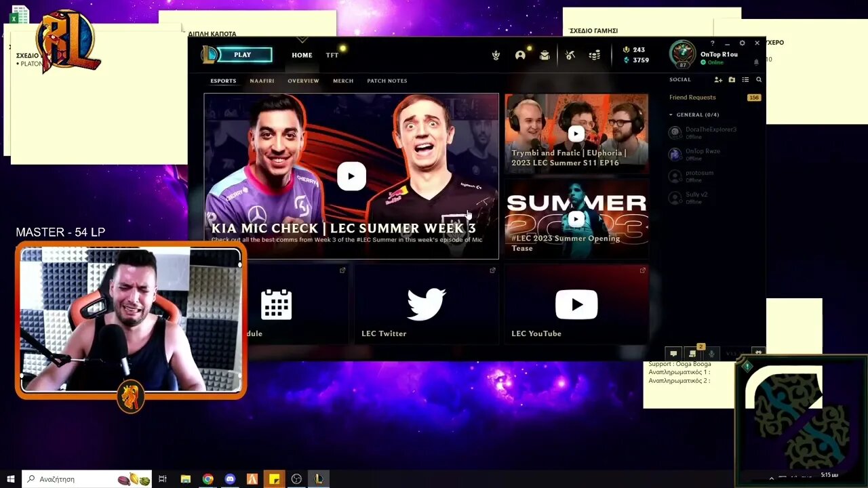
Task: Collapse the GENERAL (0/4) friend group
Action: [694, 115]
